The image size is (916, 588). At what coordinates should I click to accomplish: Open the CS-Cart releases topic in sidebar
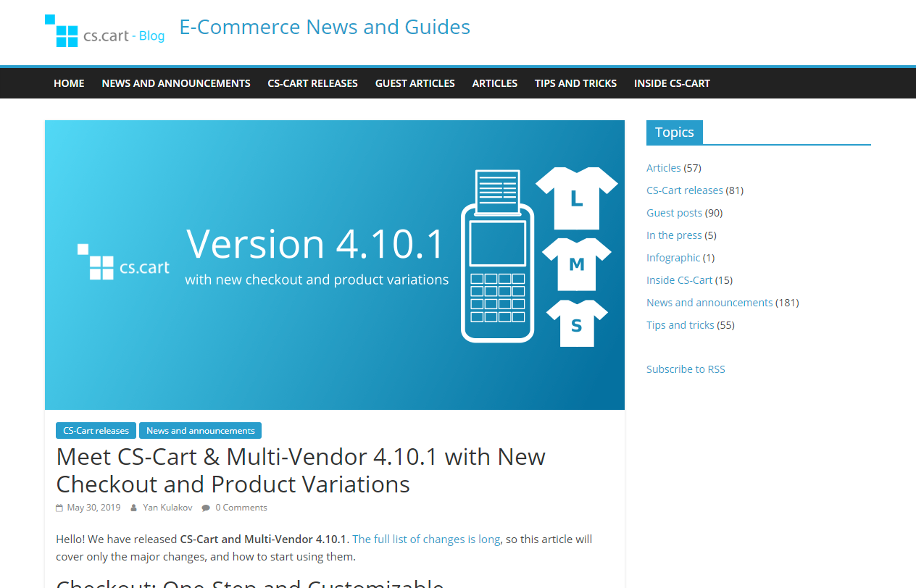point(685,190)
